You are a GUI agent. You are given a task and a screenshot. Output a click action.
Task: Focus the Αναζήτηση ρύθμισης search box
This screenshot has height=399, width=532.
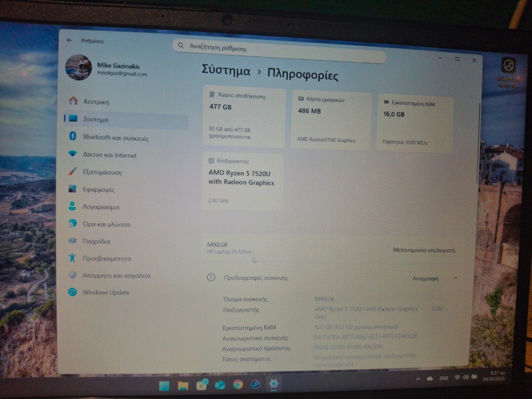pos(279,51)
